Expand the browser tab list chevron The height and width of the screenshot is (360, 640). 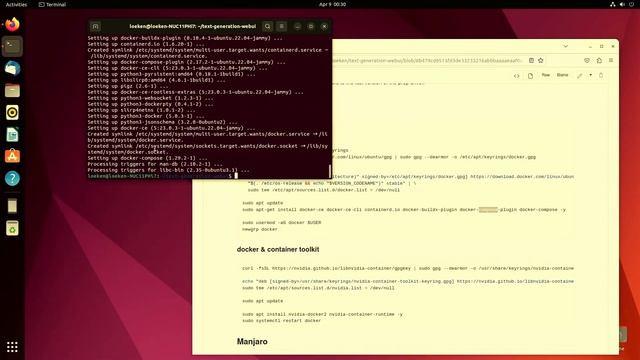[x=566, y=46]
